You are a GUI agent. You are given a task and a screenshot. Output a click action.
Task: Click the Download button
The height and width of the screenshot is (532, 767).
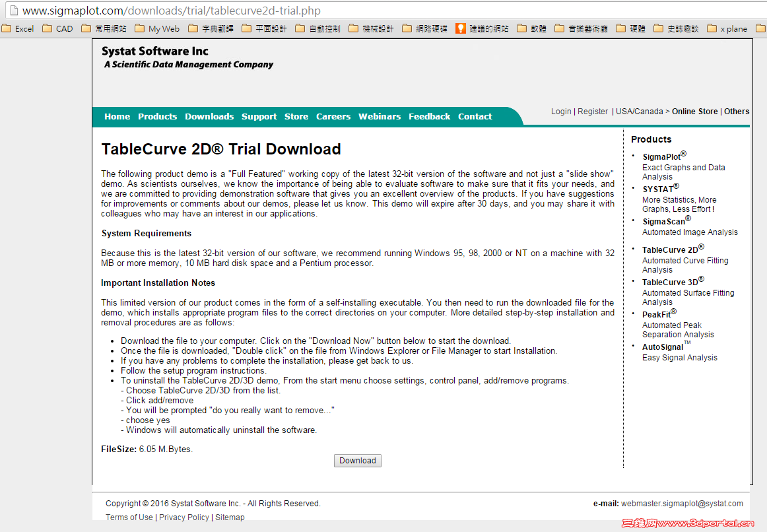click(x=358, y=461)
